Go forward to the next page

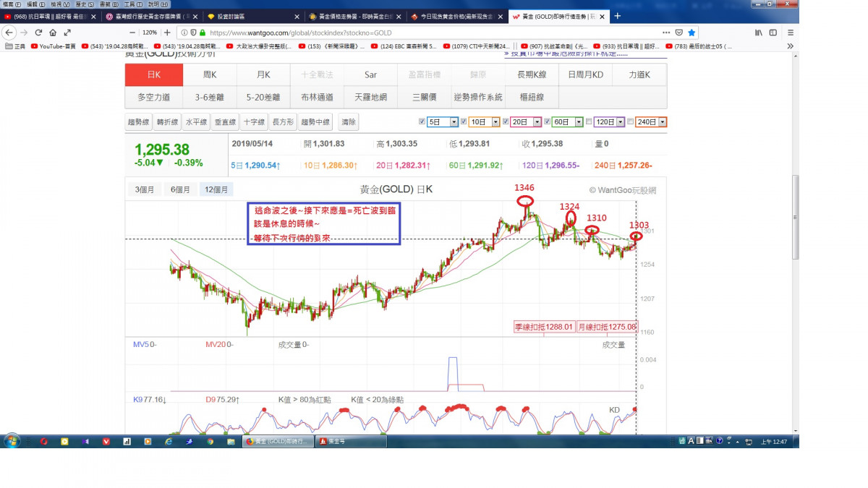[x=24, y=33]
